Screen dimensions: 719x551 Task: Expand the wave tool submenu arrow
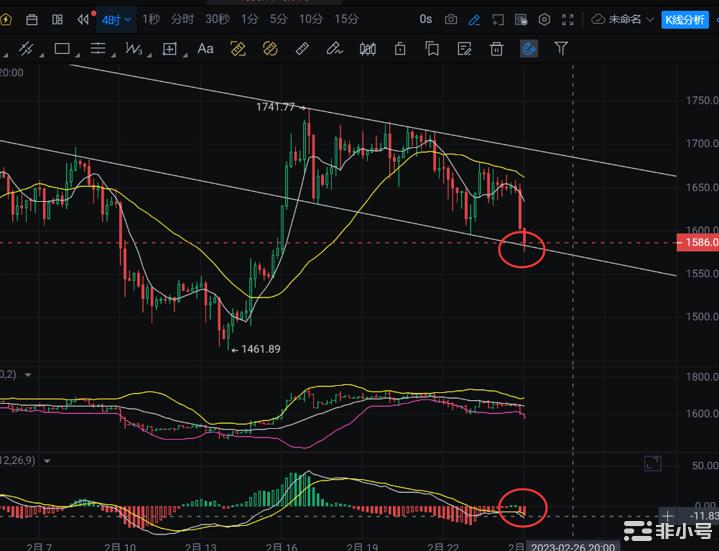click(x=149, y=55)
